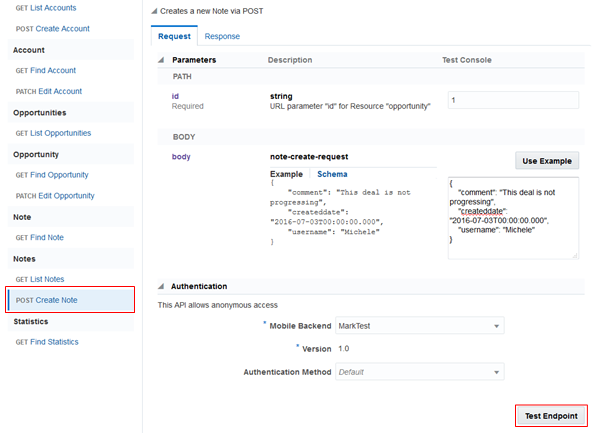The height and width of the screenshot is (433, 600).
Task: Switch to the Response tab
Action: click(x=222, y=36)
